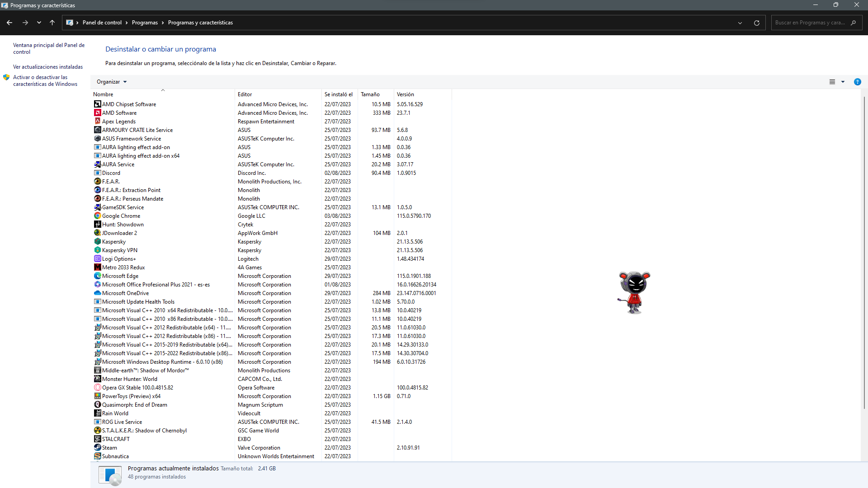Select Middle-earth: Shadow of Mordor row
Viewport: 868px width, 488px height.
271,371
